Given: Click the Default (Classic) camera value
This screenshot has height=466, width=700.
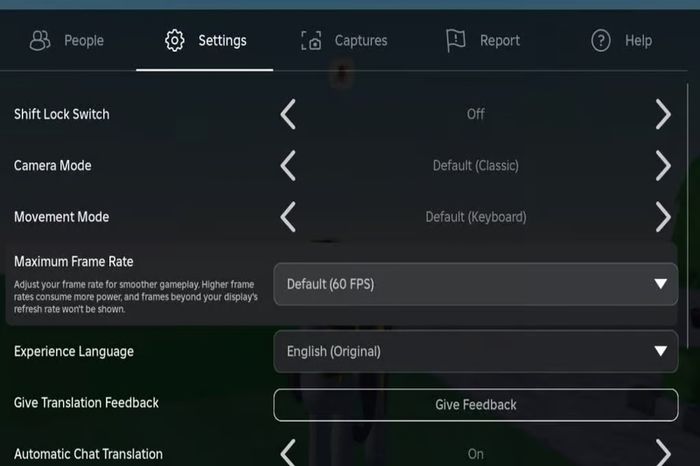Looking at the screenshot, I should pyautogui.click(x=476, y=166).
